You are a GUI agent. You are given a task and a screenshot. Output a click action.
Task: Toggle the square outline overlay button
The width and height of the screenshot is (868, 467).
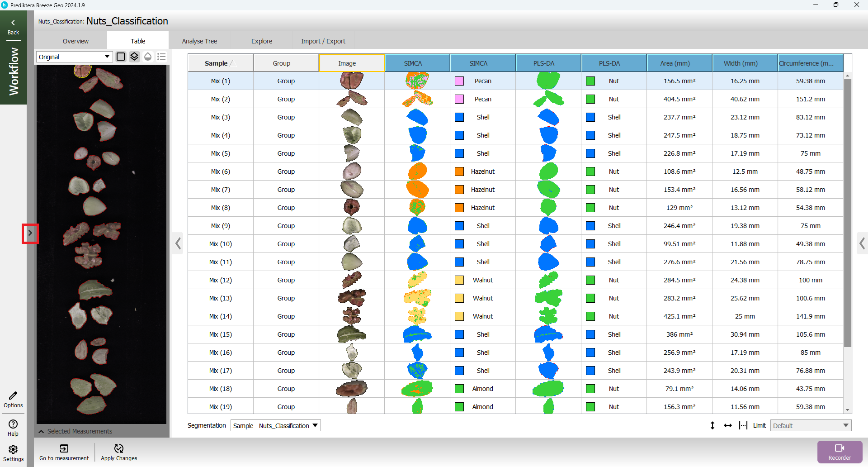tap(121, 57)
